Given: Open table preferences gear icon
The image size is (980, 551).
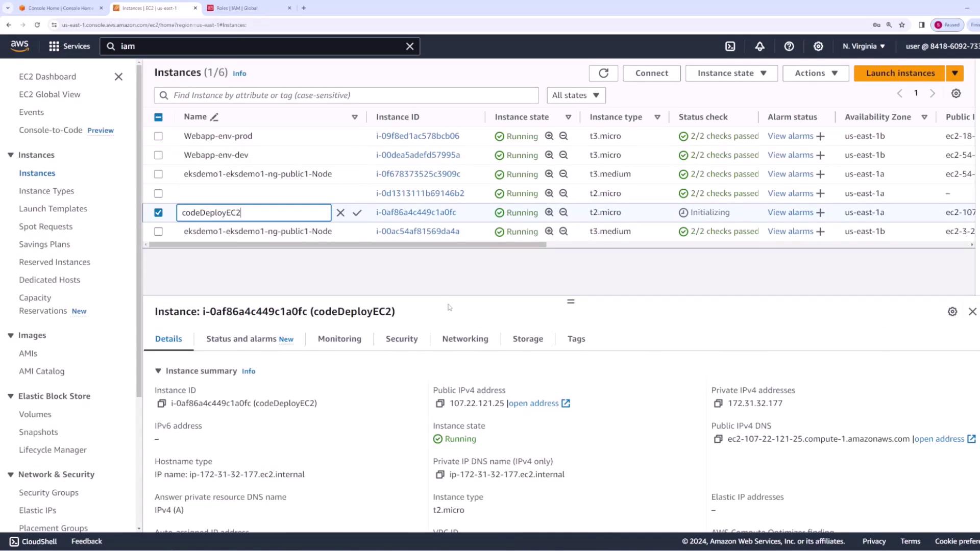Looking at the screenshot, I should pyautogui.click(x=956, y=93).
